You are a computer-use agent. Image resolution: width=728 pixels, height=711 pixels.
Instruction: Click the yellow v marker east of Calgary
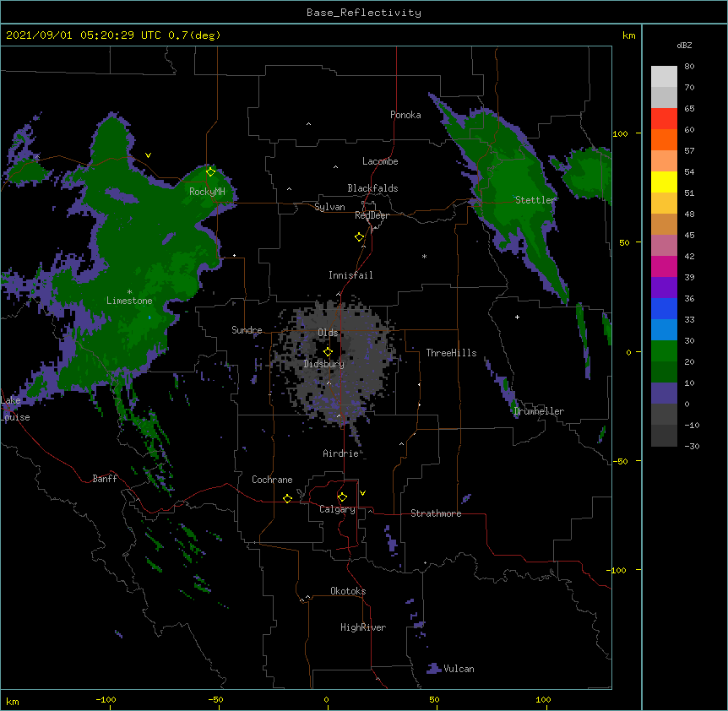point(362,493)
